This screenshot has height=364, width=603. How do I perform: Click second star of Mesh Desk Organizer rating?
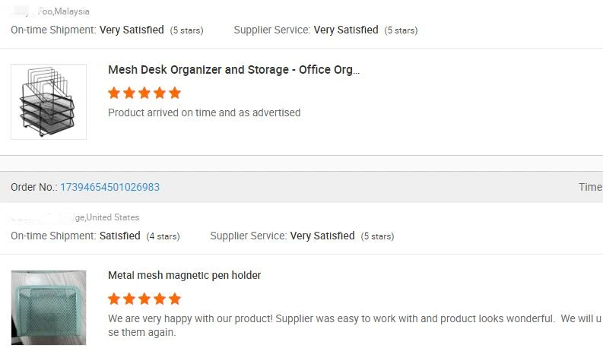(129, 93)
